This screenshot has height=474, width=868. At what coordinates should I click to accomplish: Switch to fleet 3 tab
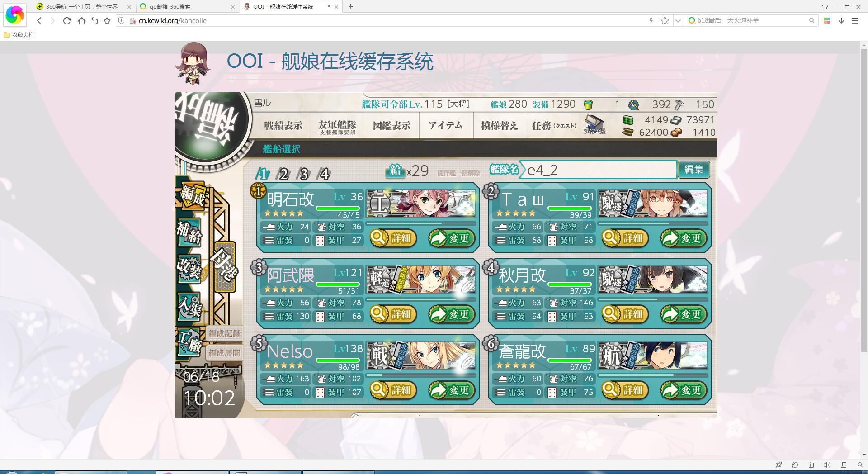pos(303,174)
